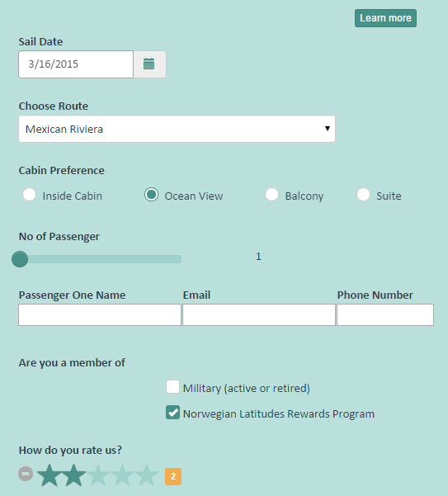The image size is (448, 496).
Task: Click the Learn more button
Action: point(385,18)
